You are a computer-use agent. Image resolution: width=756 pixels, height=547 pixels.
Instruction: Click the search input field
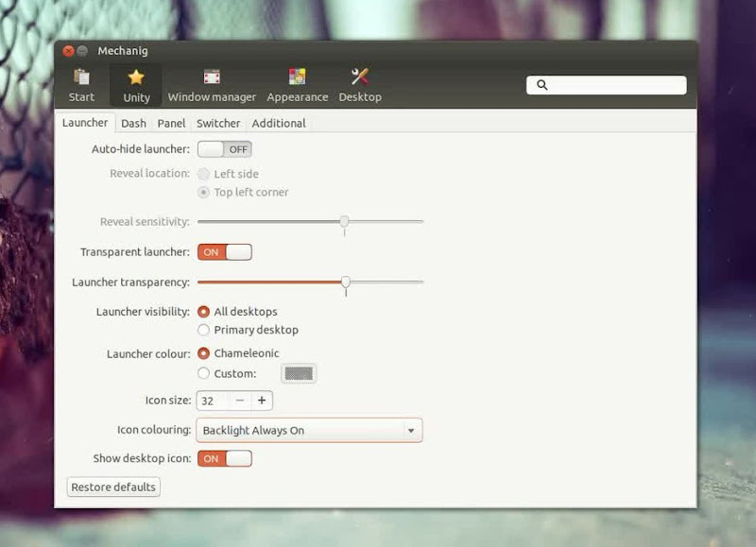coord(607,85)
